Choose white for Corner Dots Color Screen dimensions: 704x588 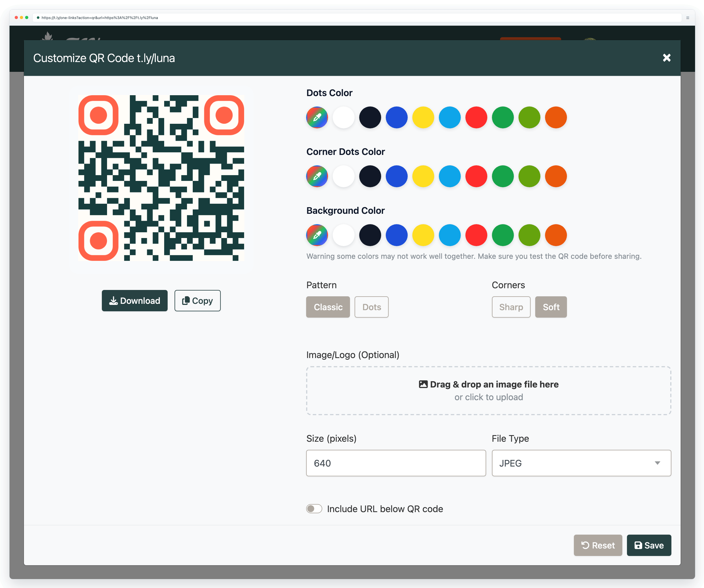click(x=344, y=176)
